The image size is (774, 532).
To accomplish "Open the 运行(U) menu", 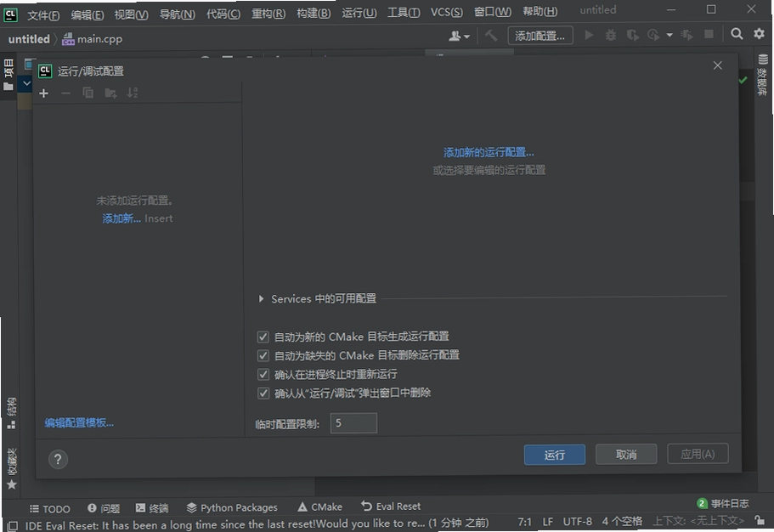I will [359, 13].
